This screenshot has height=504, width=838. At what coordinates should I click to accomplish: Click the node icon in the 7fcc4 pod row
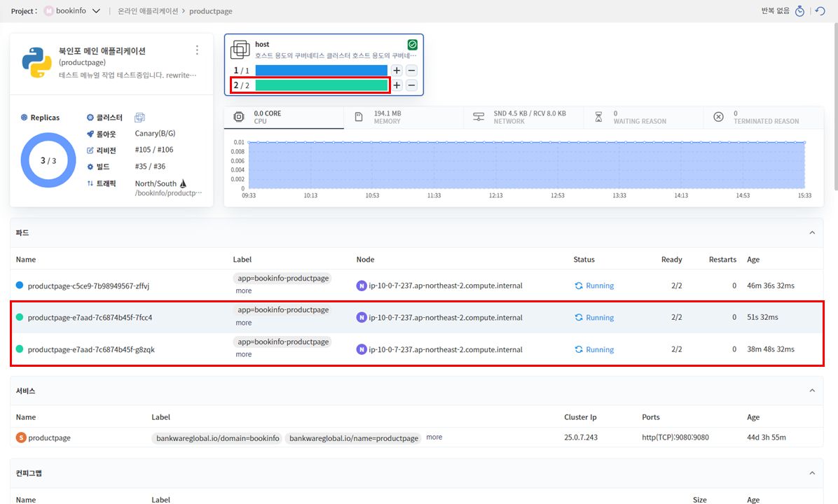pyautogui.click(x=362, y=318)
